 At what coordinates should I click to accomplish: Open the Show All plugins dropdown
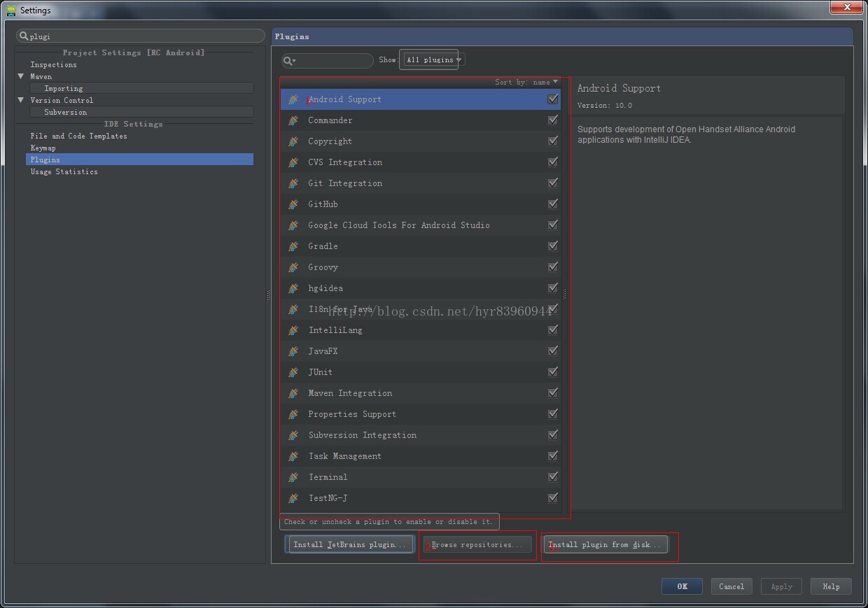pos(433,59)
